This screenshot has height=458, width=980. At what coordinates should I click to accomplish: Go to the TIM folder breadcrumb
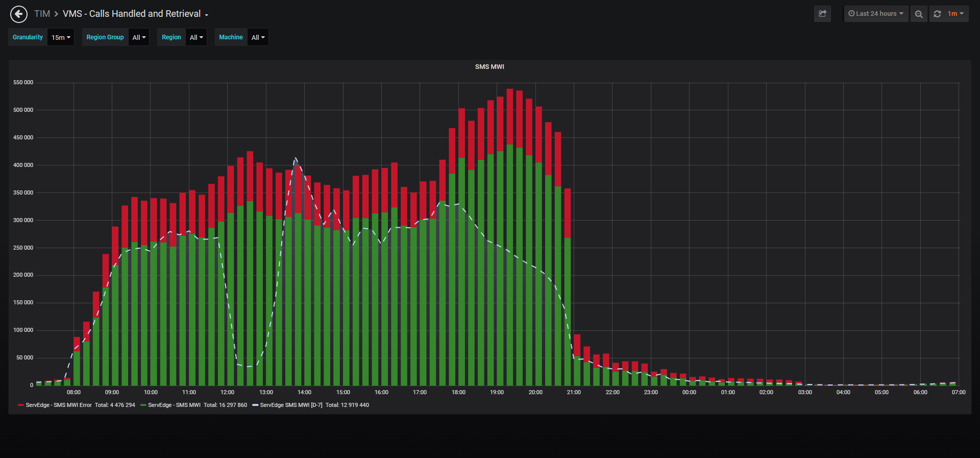[42, 14]
